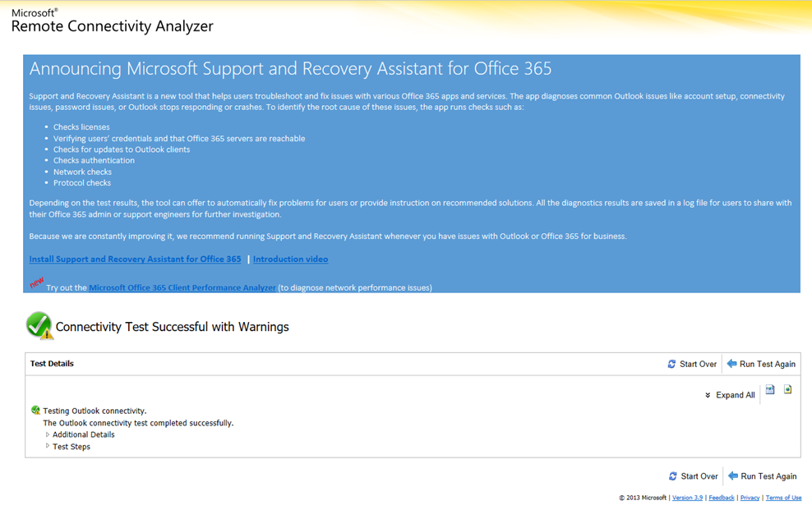This screenshot has height=510, width=812.
Task: Expand the Additional Details section
Action: point(48,434)
